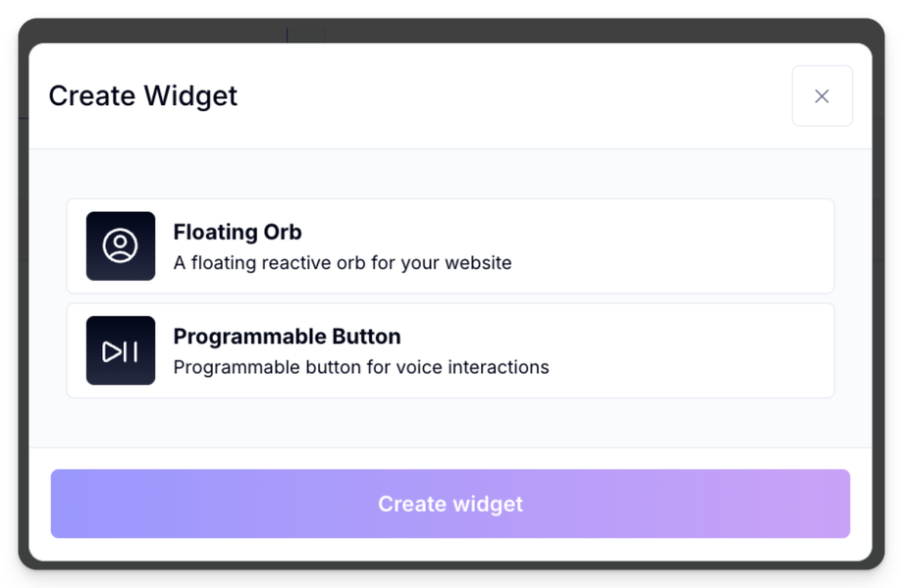Image resolution: width=903 pixels, height=588 pixels.
Task: Click the "Floating Orb" bold title text
Action: tap(238, 233)
